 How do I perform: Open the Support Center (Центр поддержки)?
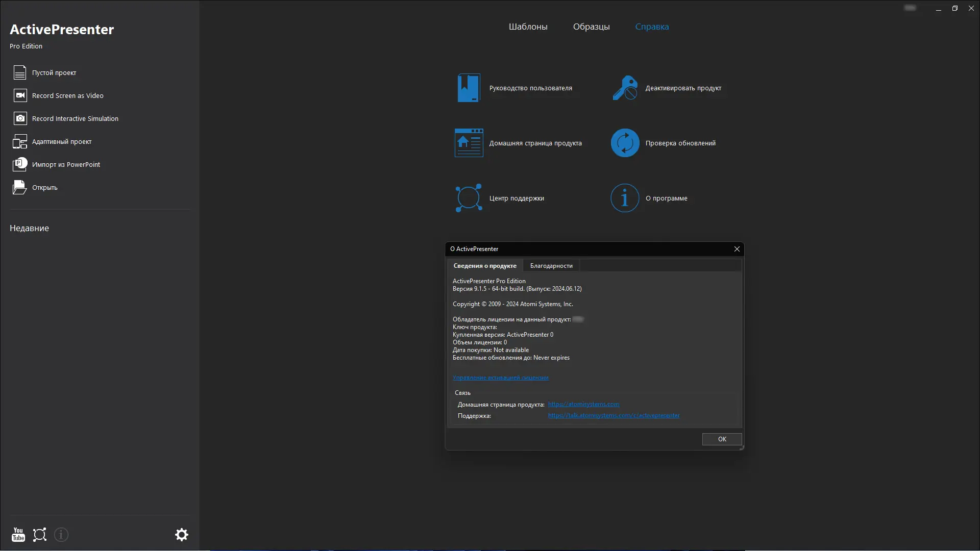(x=516, y=198)
